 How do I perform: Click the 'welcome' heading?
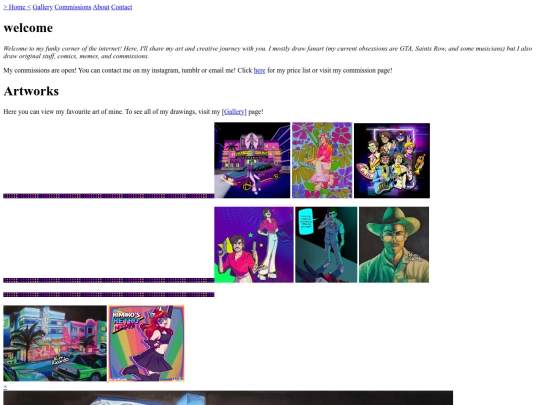[28, 28]
